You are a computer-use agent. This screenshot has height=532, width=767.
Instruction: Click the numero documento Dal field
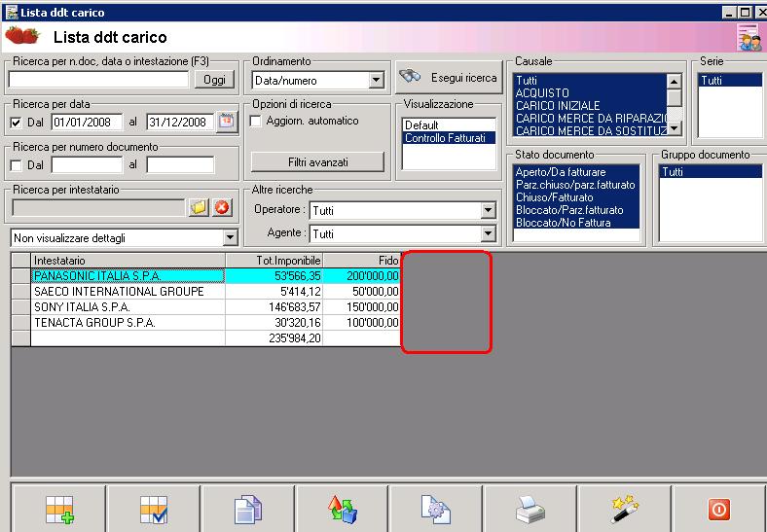[87, 165]
